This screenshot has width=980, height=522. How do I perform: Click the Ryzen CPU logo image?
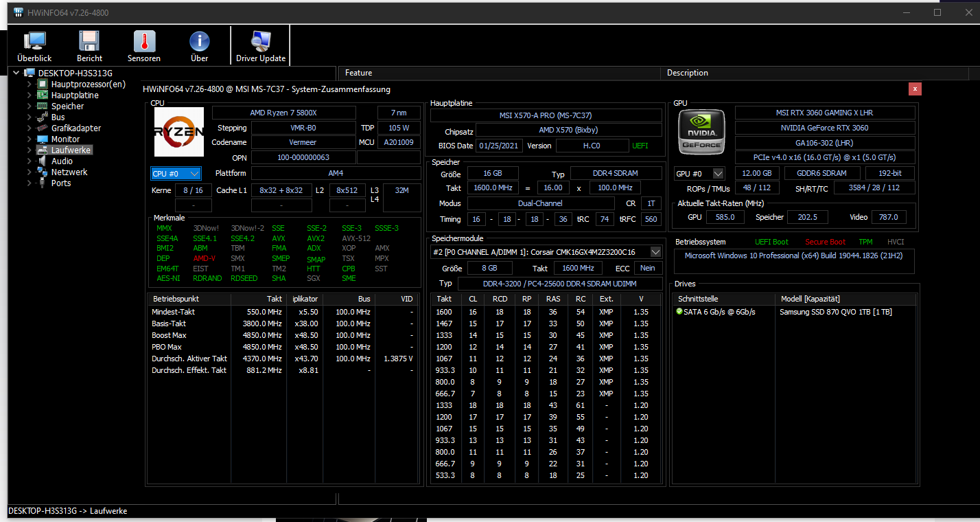(179, 132)
